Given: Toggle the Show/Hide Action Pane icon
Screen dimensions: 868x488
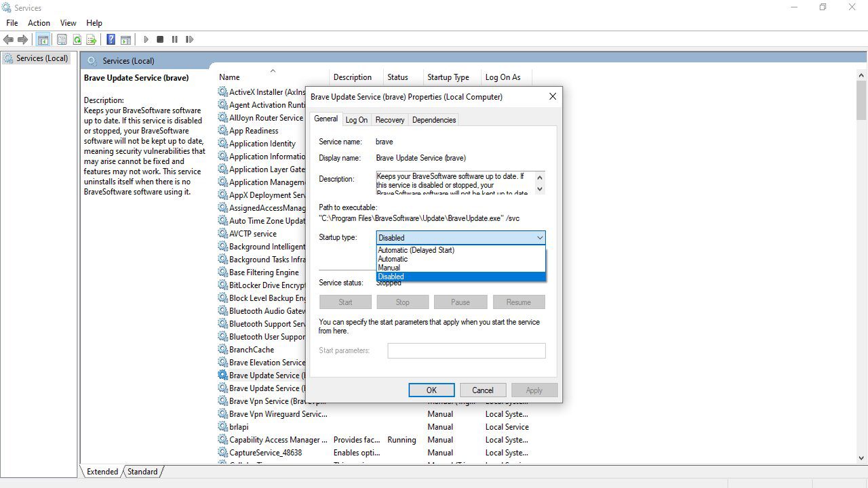Looking at the screenshot, I should (x=125, y=40).
